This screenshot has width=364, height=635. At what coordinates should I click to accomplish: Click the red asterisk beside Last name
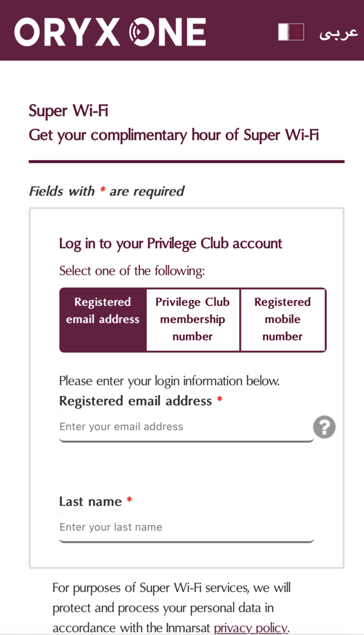point(129,501)
